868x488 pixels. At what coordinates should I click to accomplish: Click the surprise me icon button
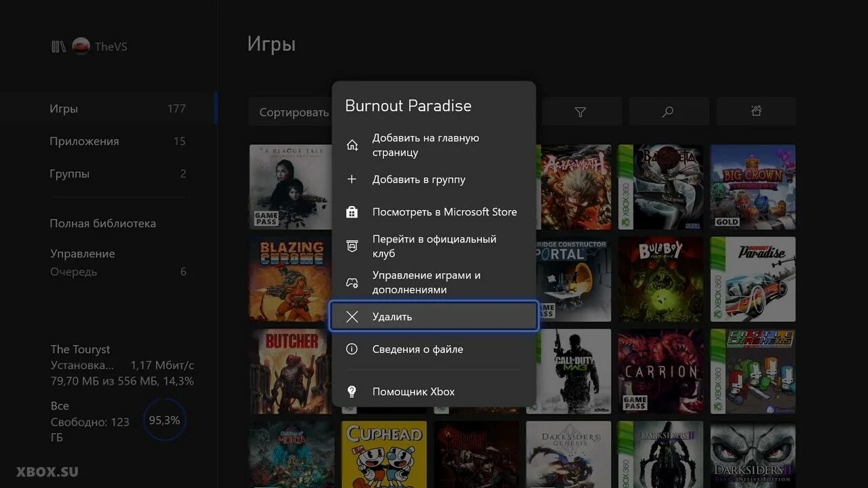756,112
